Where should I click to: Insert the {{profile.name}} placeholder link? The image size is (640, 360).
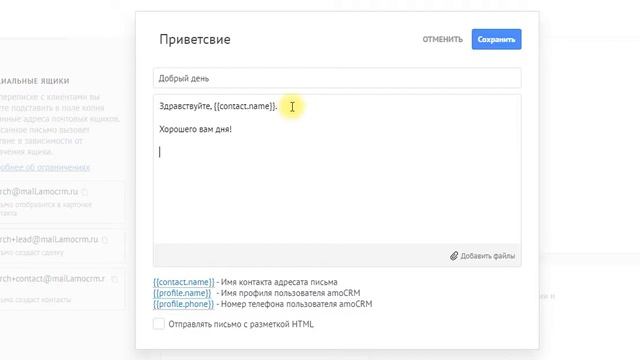click(x=182, y=293)
